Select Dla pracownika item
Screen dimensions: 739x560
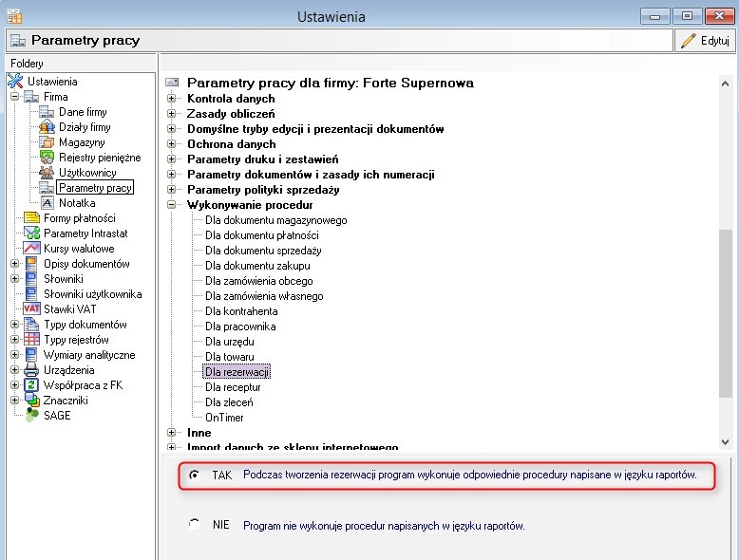click(x=240, y=327)
